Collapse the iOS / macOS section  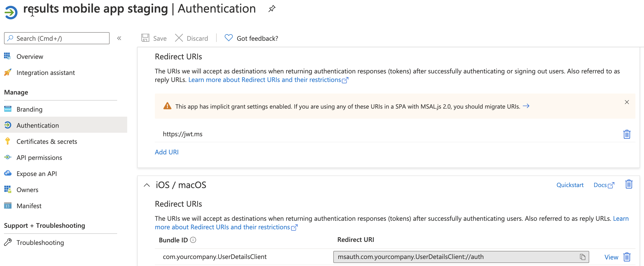pyautogui.click(x=147, y=185)
